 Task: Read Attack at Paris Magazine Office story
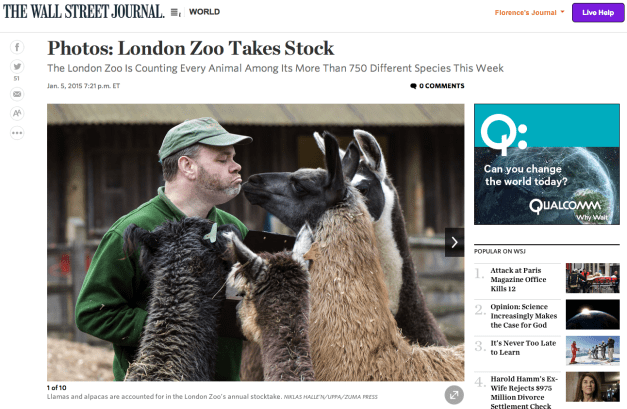coord(518,279)
